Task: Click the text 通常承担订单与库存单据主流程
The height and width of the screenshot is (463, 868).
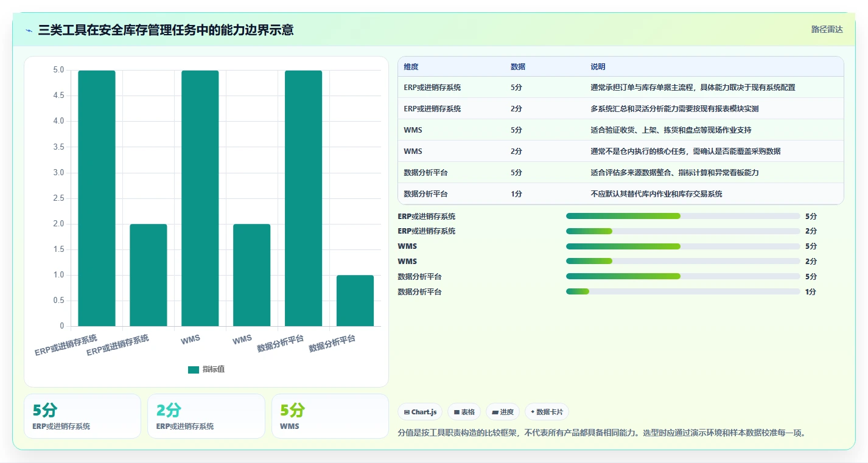Action: [x=643, y=88]
